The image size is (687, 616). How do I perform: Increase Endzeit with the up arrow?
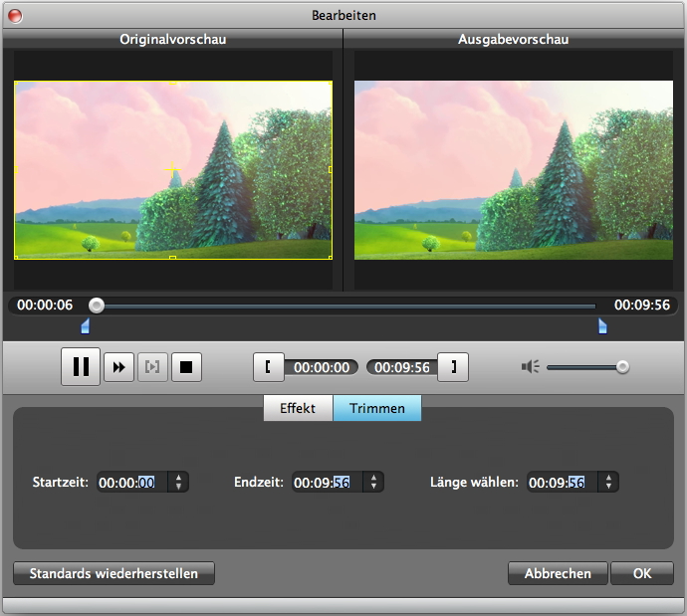tap(373, 478)
